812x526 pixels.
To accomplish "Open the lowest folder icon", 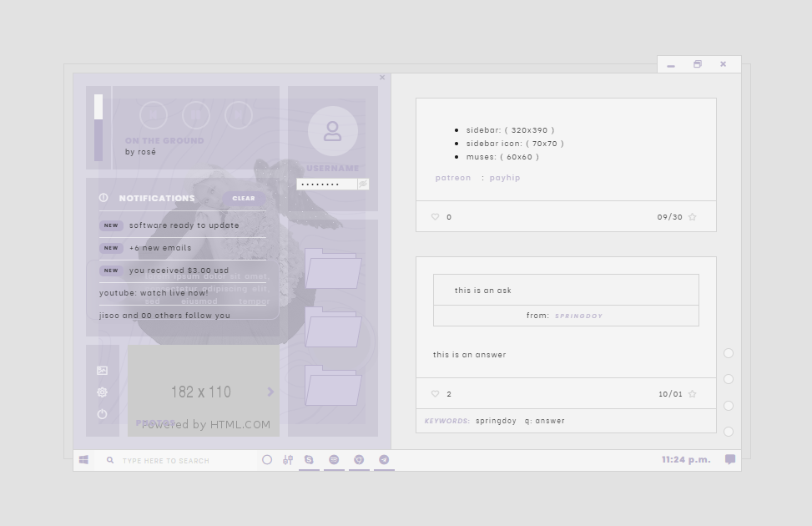I will point(332,386).
